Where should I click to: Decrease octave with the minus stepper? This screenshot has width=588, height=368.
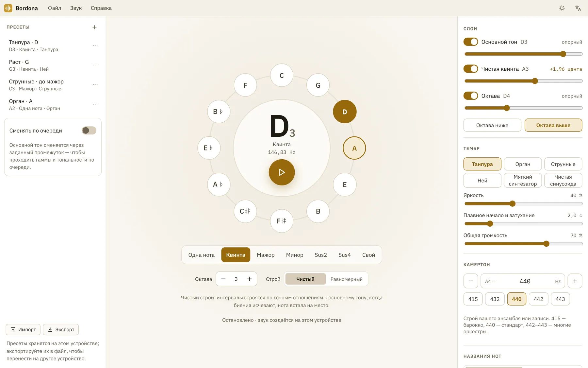(x=223, y=279)
